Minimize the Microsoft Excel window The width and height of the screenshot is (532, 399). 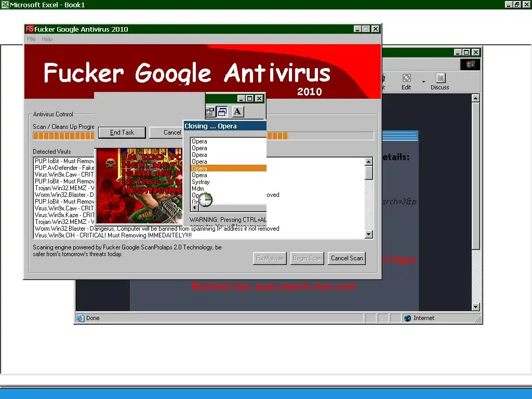pyautogui.click(x=508, y=4)
